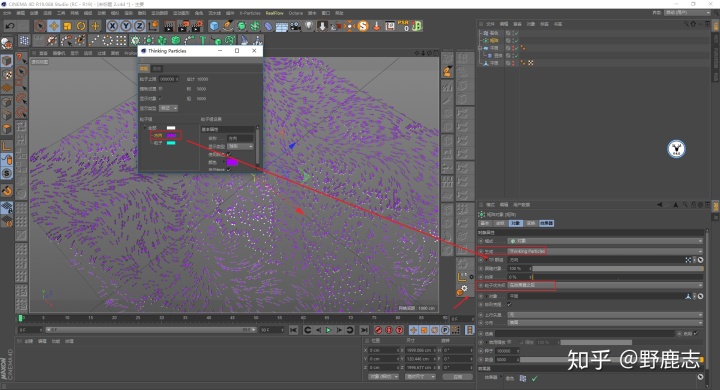Click the Apply button in coordinates
Viewport: 720px width, 390px height.
click(x=457, y=377)
